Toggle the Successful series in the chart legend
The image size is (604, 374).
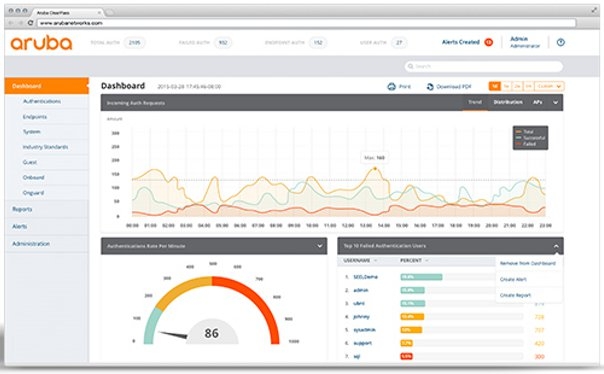click(530, 138)
